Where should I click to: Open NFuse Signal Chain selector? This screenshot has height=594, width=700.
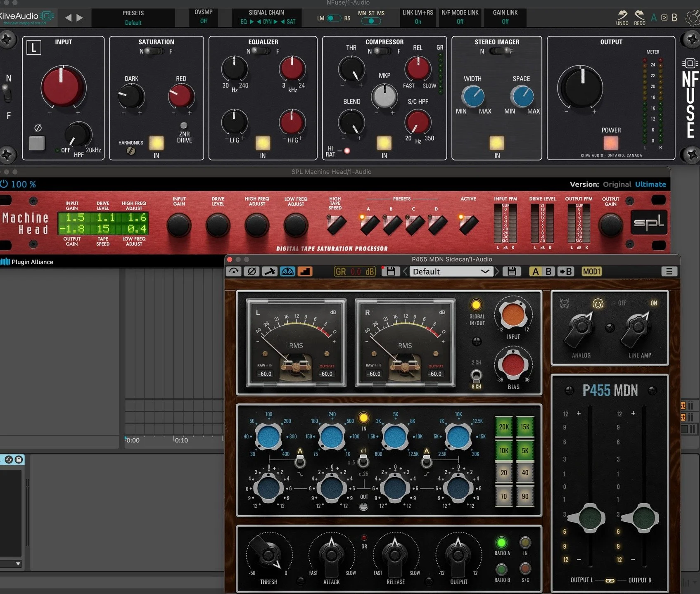coord(266,17)
